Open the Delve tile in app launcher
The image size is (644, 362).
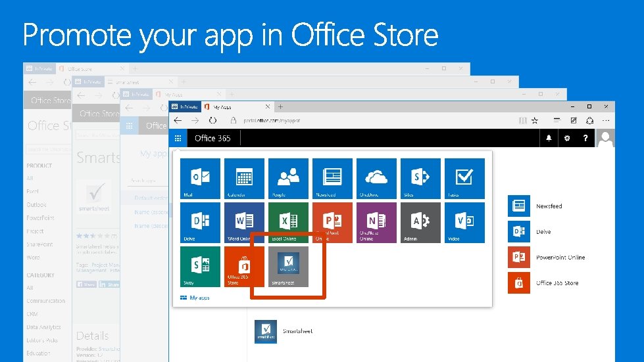[200, 223]
